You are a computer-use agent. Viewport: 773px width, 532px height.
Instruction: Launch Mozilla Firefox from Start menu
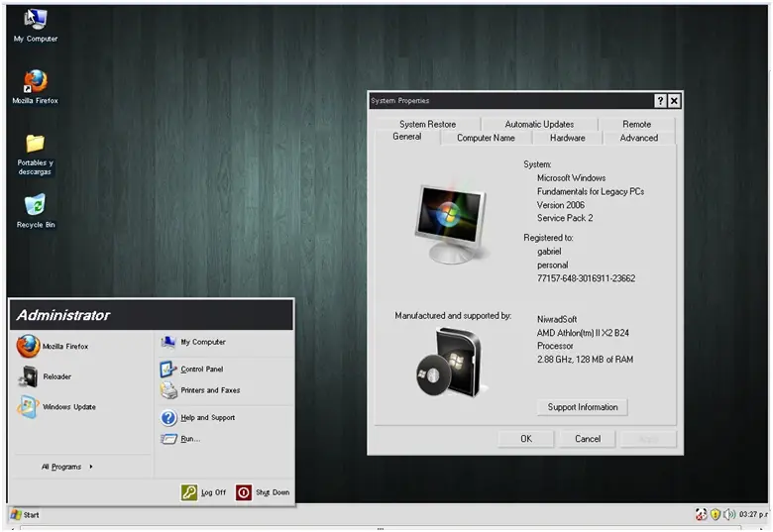coord(53,347)
